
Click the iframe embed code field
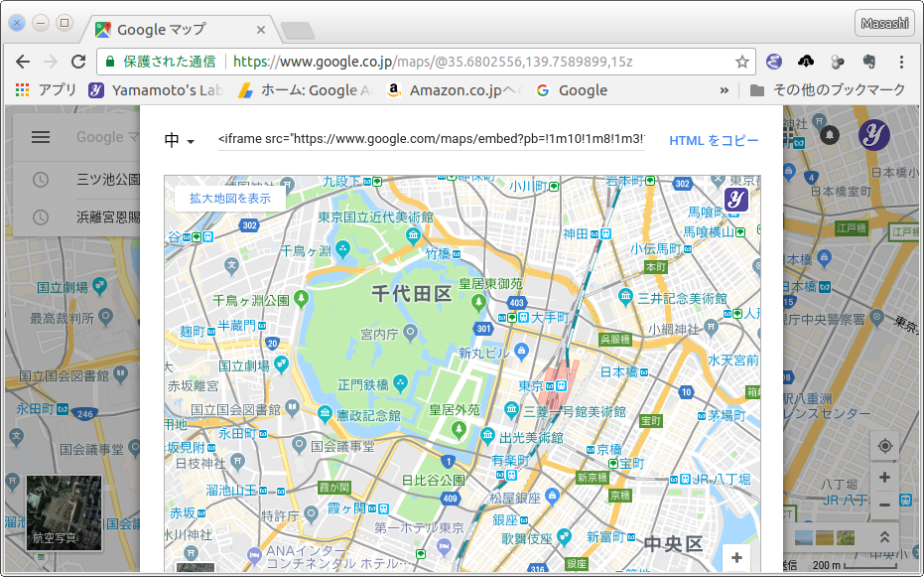pos(432,139)
